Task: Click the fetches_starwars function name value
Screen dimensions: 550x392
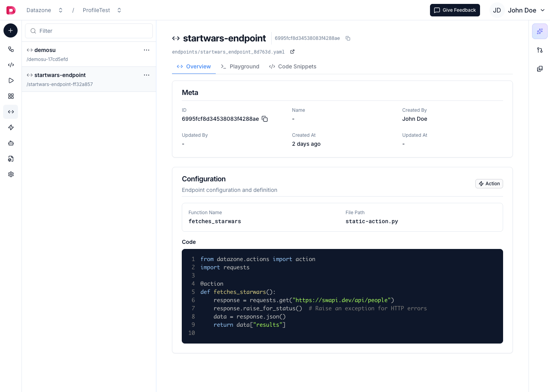Action: pos(215,221)
